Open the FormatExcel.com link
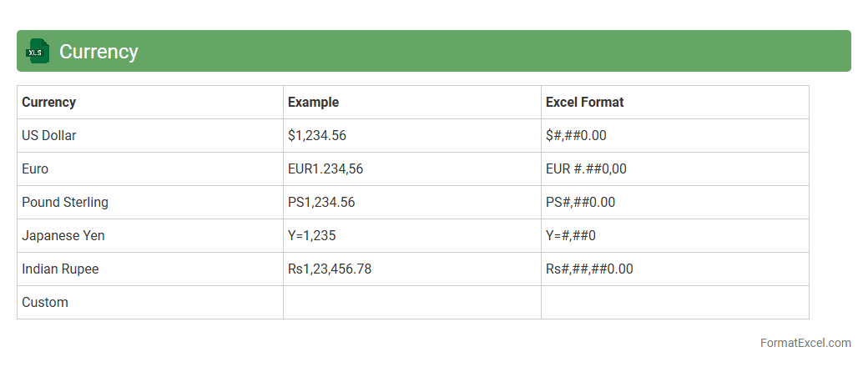This screenshot has width=868, height=367. click(x=805, y=343)
